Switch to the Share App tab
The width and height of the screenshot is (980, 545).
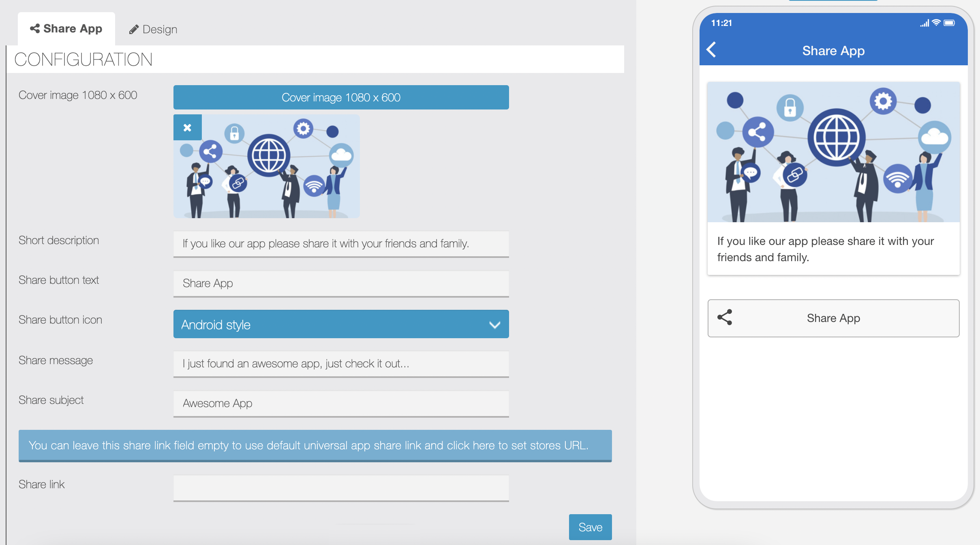(x=66, y=29)
